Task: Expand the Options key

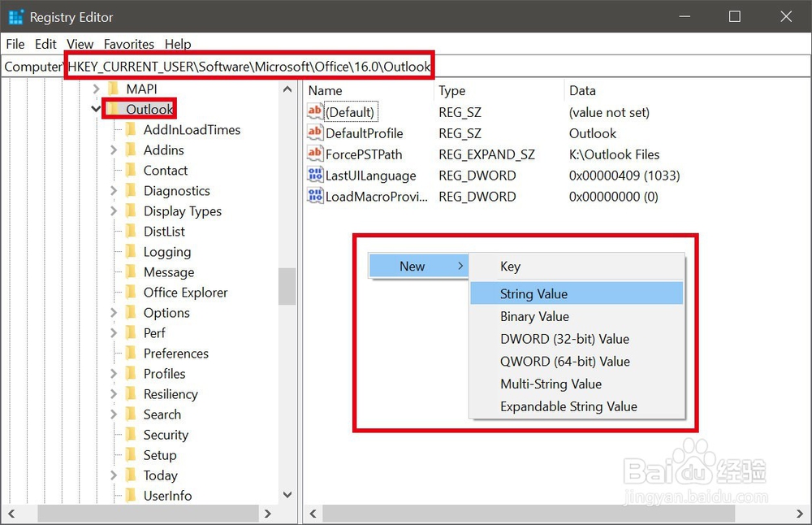Action: pos(114,313)
